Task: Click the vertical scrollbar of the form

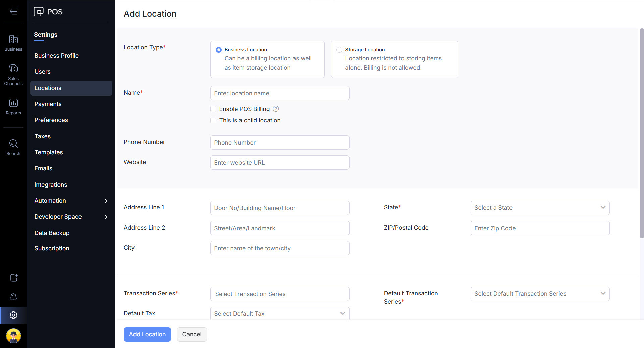Action: pyautogui.click(x=642, y=134)
